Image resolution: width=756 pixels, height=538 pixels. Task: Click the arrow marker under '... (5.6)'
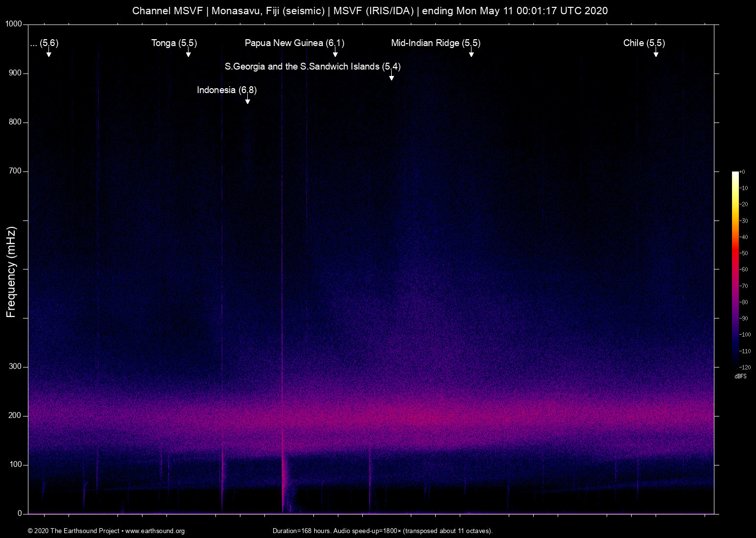pos(49,53)
